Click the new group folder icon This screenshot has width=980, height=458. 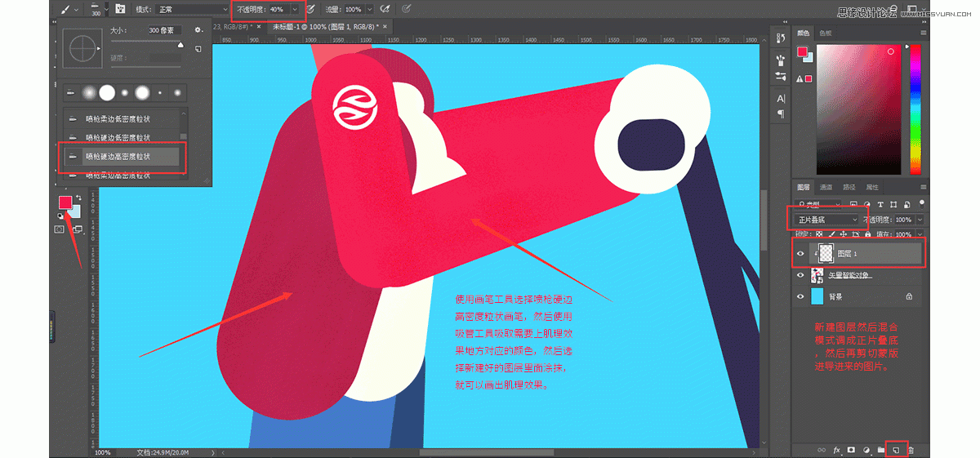880,450
